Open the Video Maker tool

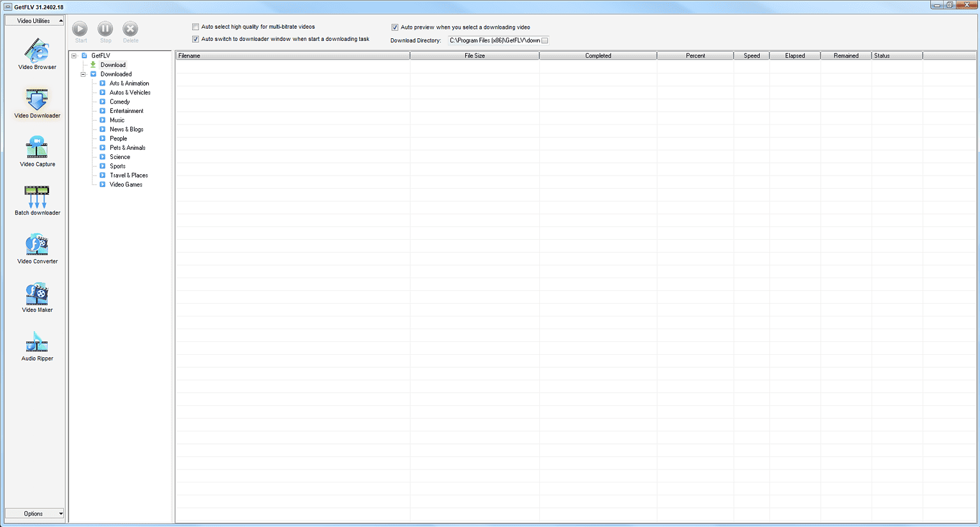[37, 295]
